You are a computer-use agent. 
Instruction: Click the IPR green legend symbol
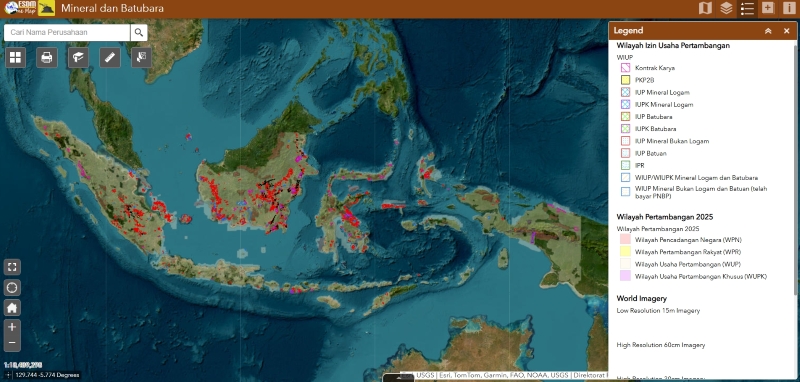coord(626,166)
